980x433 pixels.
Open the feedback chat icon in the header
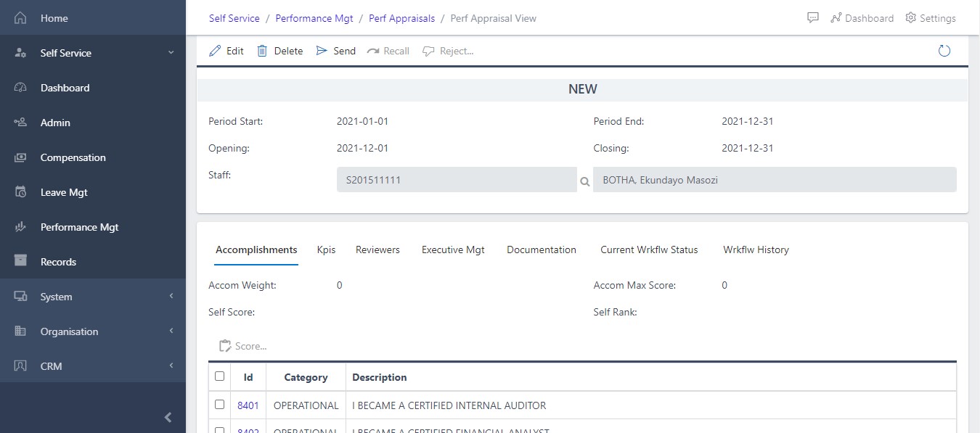pyautogui.click(x=812, y=17)
